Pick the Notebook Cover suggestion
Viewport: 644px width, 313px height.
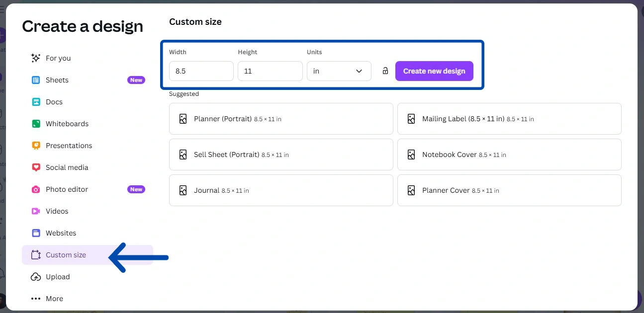click(x=509, y=155)
